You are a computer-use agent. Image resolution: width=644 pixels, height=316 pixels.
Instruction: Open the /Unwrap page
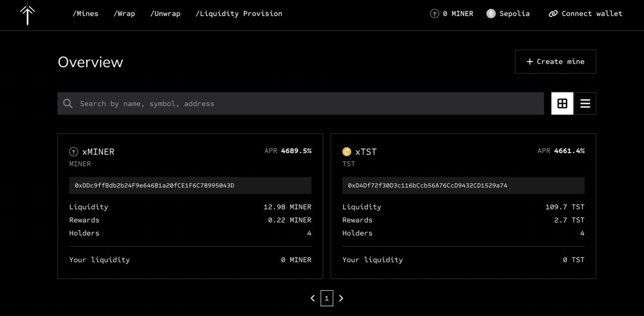tap(165, 13)
